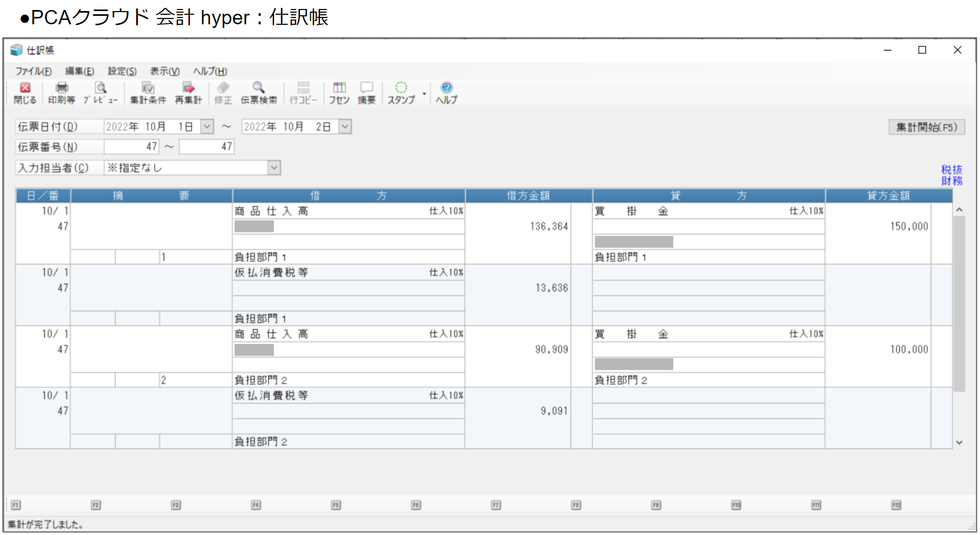Open the 設定(S) menu
The image size is (980, 535).
(122, 71)
